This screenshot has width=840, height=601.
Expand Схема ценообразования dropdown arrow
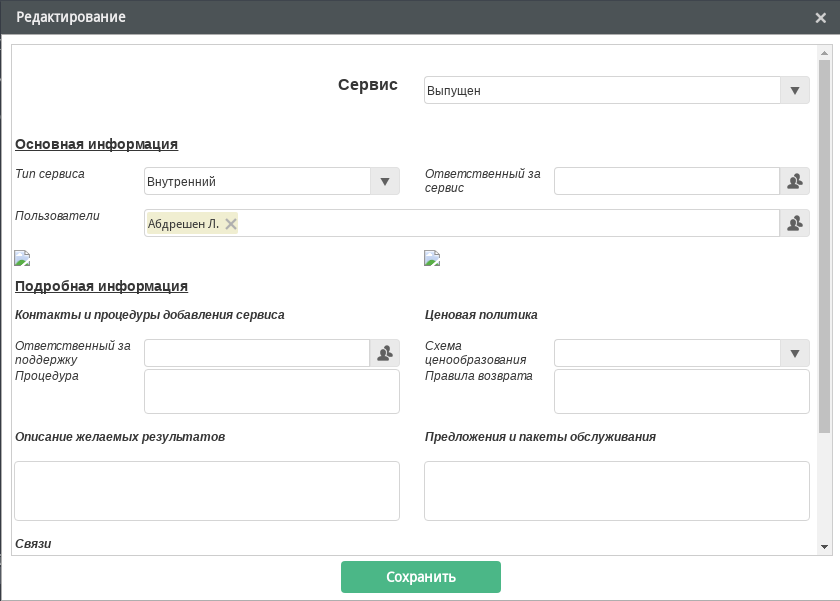click(795, 354)
